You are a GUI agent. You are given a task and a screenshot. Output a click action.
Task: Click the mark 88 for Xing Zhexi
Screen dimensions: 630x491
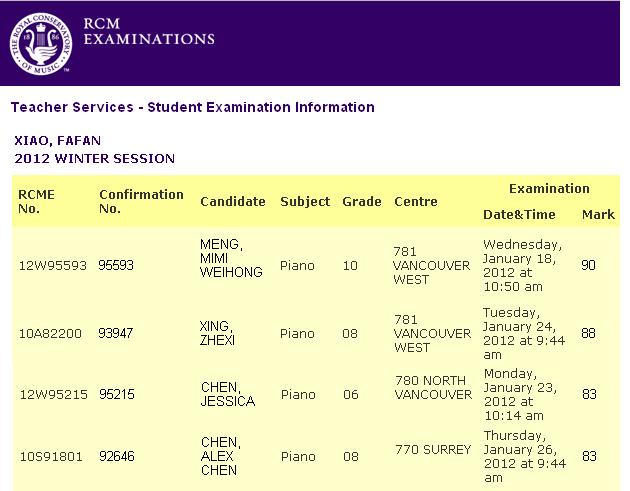[588, 333]
